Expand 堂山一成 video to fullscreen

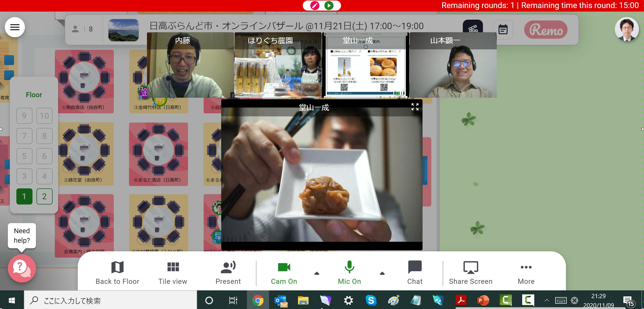point(415,107)
